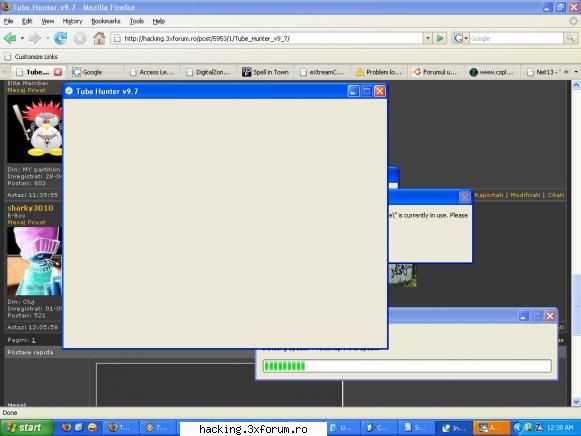Screen dimensions: 581x436
Task: Open sharky3010 user avatar image
Action: click(34, 261)
